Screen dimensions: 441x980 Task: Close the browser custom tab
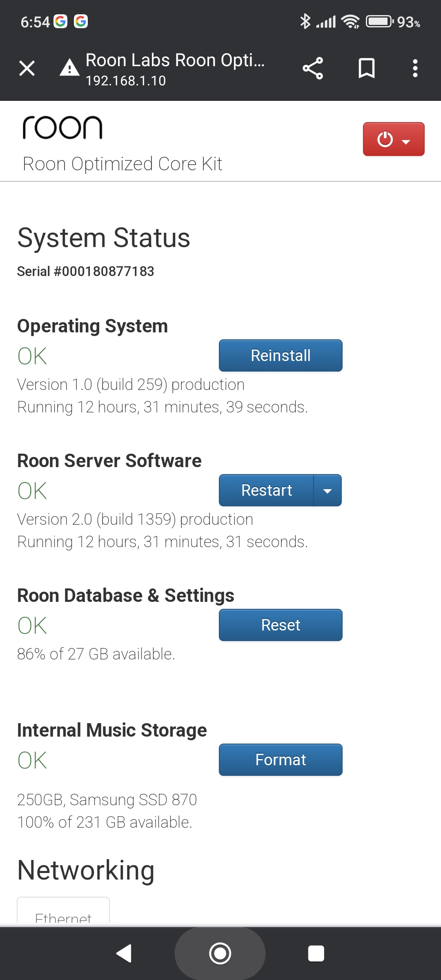point(27,68)
